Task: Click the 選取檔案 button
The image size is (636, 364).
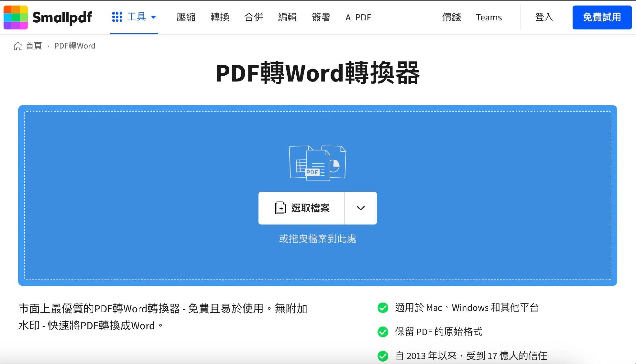Action: [x=301, y=208]
